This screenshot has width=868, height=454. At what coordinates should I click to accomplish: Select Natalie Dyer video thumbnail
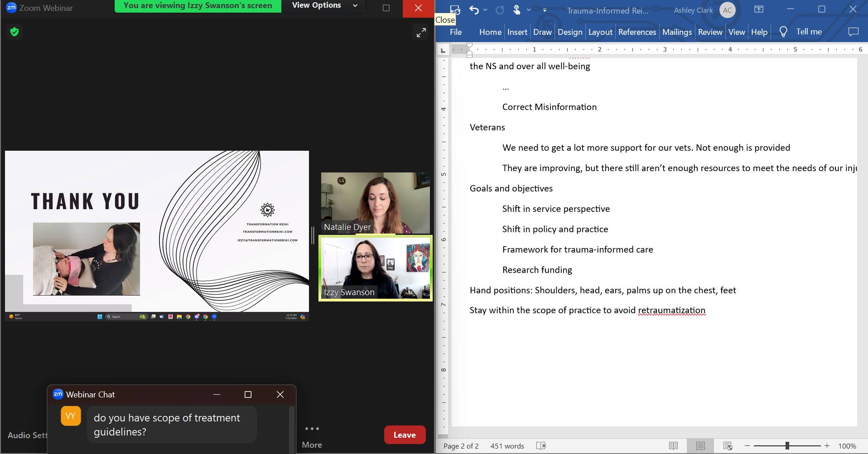pos(376,203)
